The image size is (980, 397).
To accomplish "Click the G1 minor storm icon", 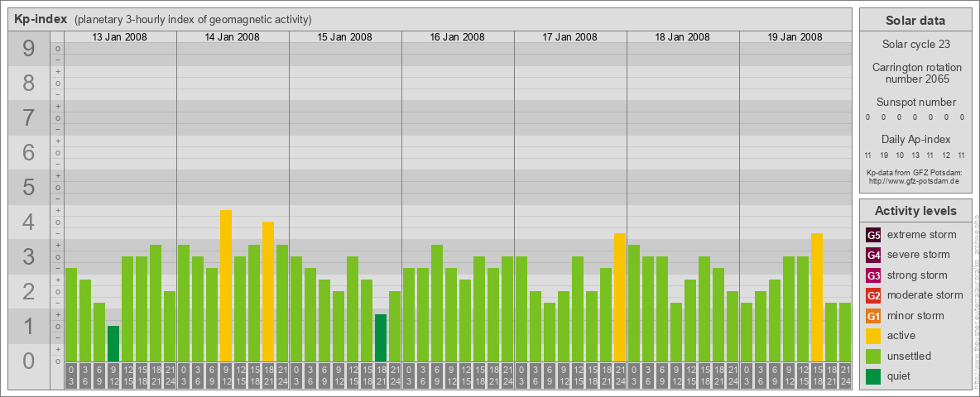I will pyautogui.click(x=873, y=316).
